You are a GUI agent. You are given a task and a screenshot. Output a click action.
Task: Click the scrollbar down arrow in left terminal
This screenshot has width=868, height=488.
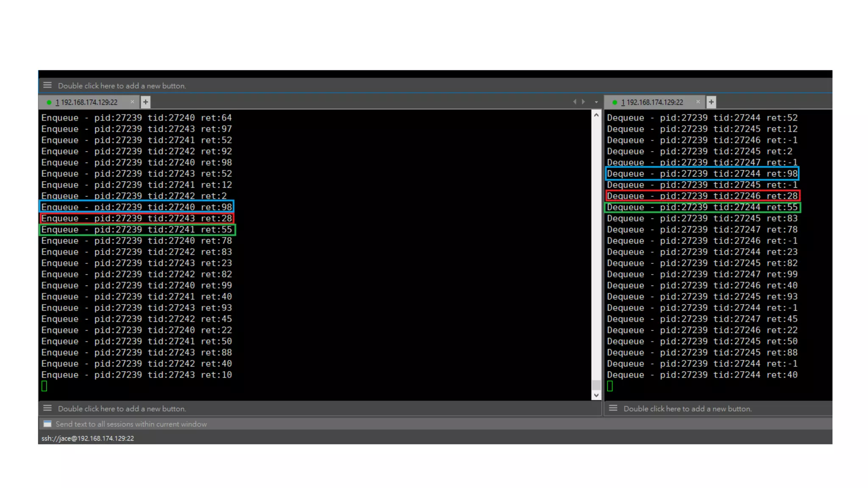(596, 395)
